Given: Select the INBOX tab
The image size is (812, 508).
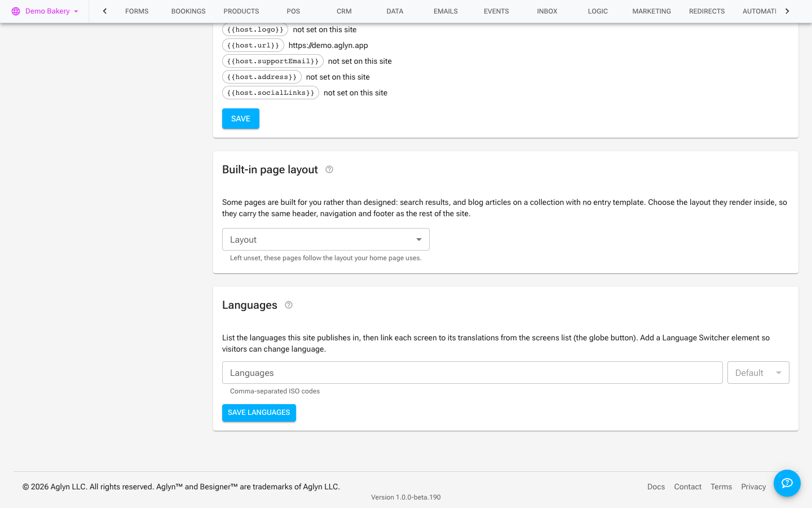Looking at the screenshot, I should point(547,11).
